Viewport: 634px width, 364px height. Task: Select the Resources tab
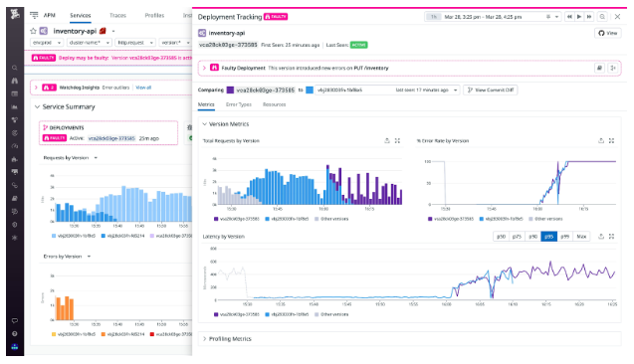coord(274,104)
